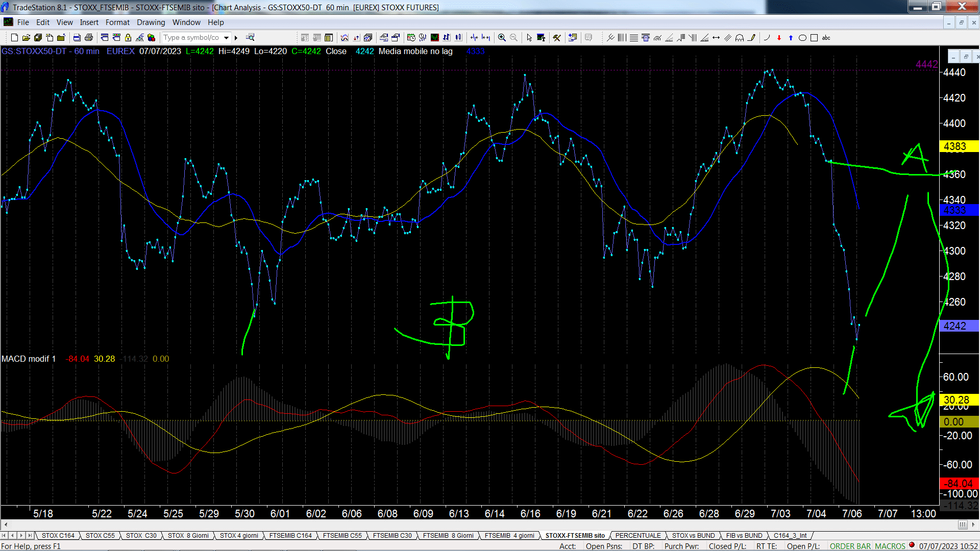Select the abc Text drawing tool

pyautogui.click(x=826, y=38)
